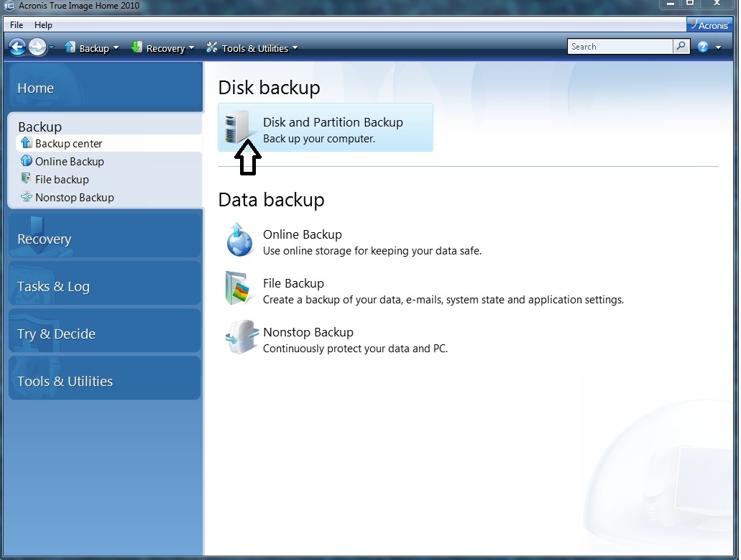Click the Forward navigation arrow
This screenshot has width=741, height=560.
click(x=38, y=47)
